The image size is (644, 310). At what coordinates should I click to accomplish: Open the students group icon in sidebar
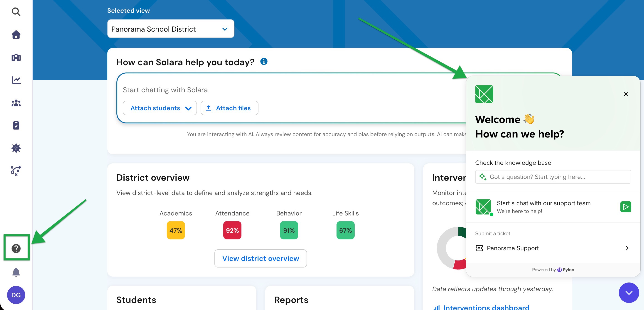(x=16, y=103)
